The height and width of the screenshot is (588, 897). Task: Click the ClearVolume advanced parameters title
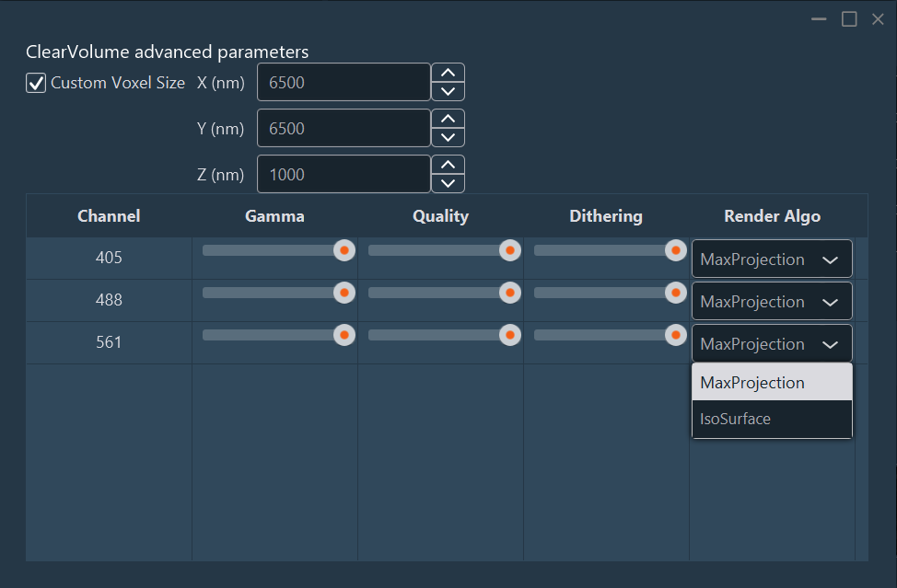point(168,52)
